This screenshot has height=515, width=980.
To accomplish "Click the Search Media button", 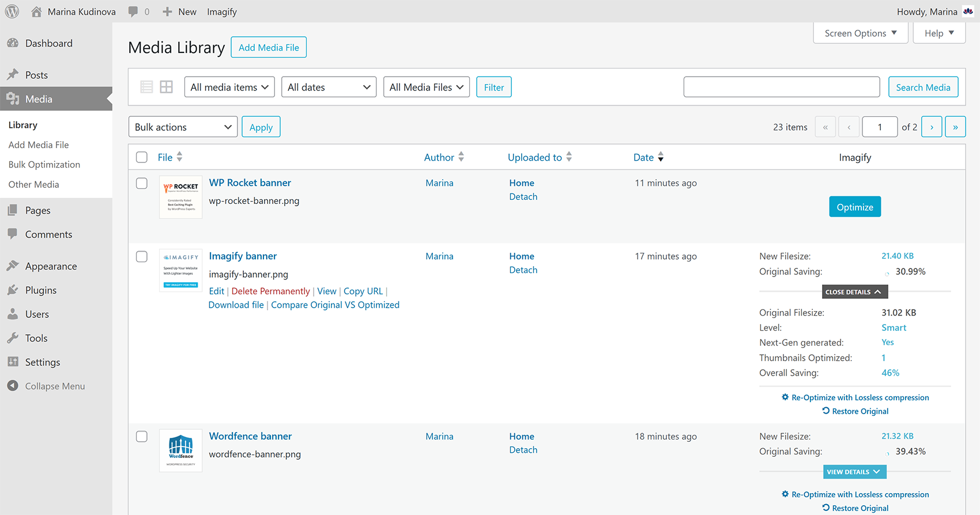I will [x=923, y=87].
